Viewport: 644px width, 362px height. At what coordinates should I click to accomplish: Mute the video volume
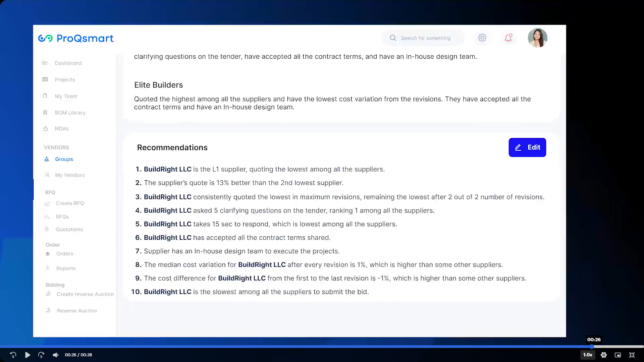[55, 355]
